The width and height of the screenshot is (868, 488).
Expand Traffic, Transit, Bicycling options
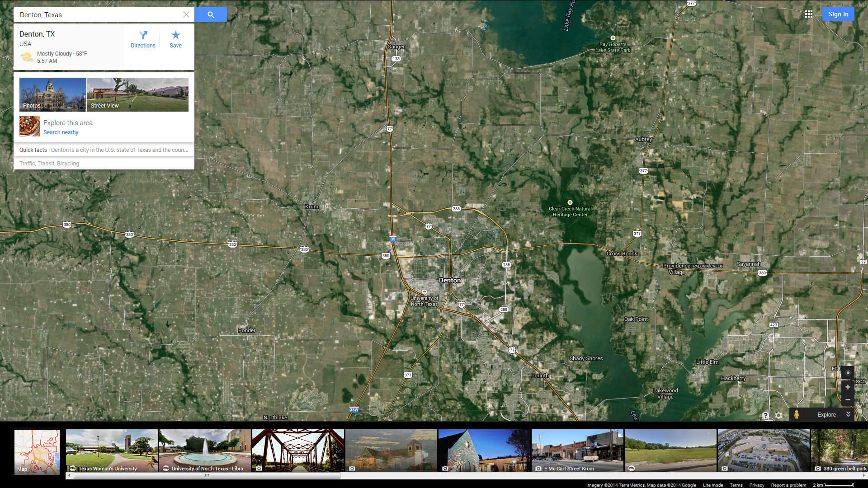tap(49, 164)
